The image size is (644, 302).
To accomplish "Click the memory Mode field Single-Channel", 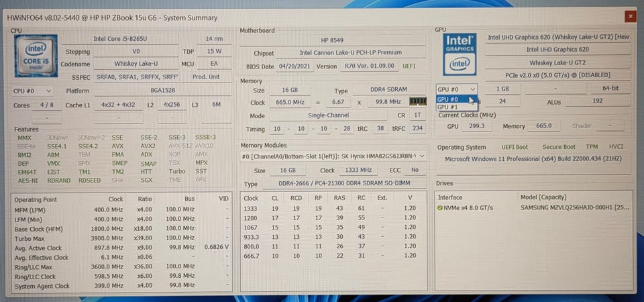I will [x=328, y=115].
